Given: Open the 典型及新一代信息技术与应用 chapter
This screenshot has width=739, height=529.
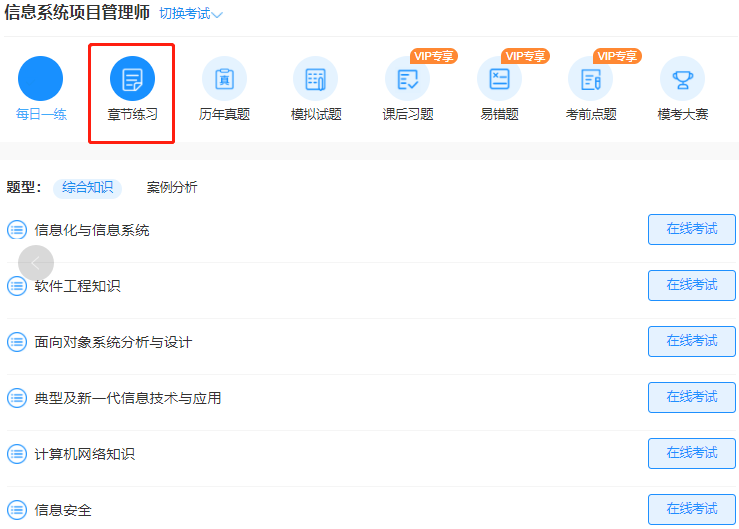Looking at the screenshot, I should click(x=128, y=398).
